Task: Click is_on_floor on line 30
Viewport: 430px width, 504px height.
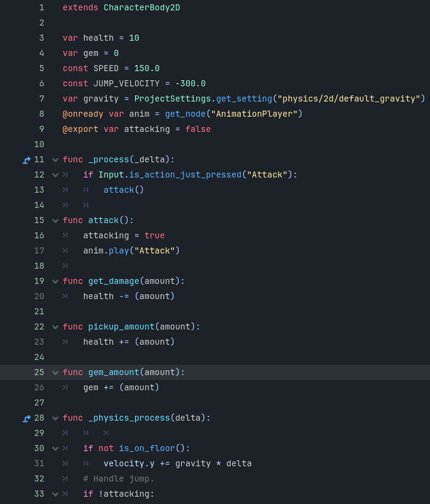Action: pyautogui.click(x=147, y=449)
